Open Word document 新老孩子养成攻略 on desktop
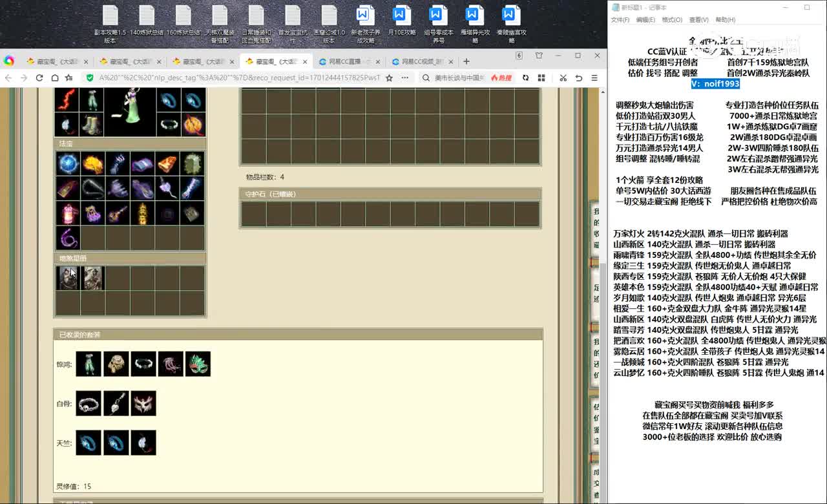This screenshot has width=827, height=504. 366,25
